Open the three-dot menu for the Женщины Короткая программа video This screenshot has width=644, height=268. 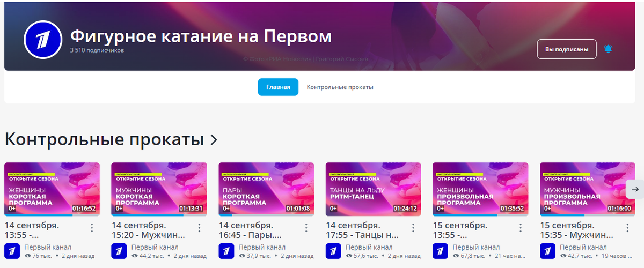click(x=92, y=228)
